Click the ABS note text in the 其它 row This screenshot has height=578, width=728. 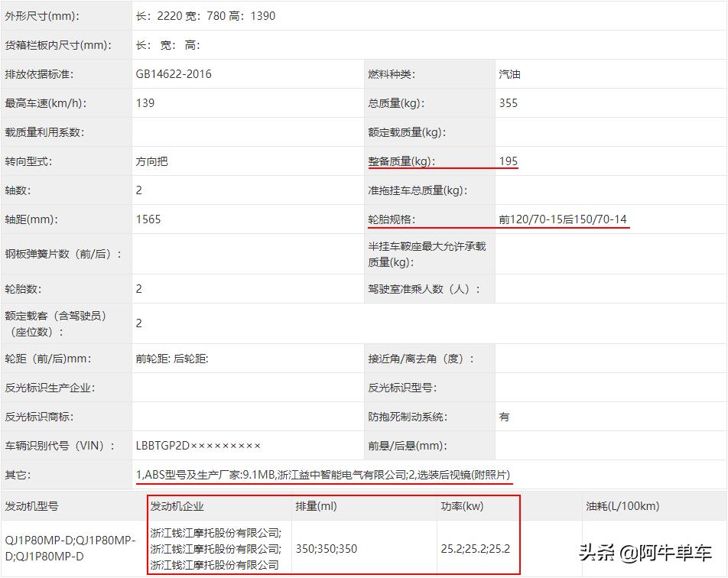321,474
